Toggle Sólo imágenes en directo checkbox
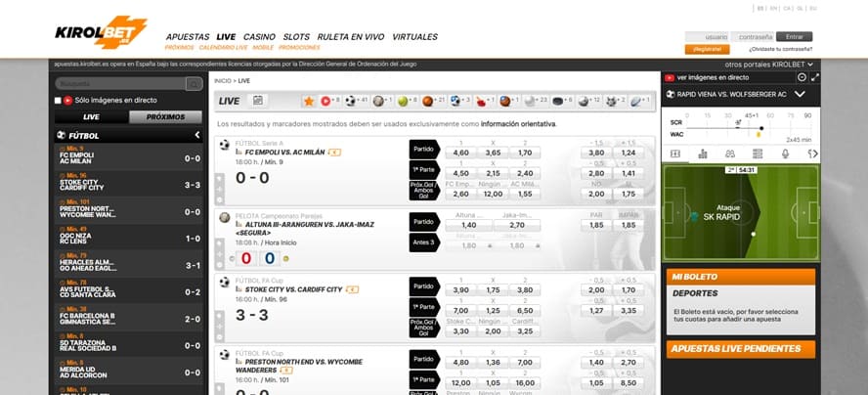 click(58, 101)
